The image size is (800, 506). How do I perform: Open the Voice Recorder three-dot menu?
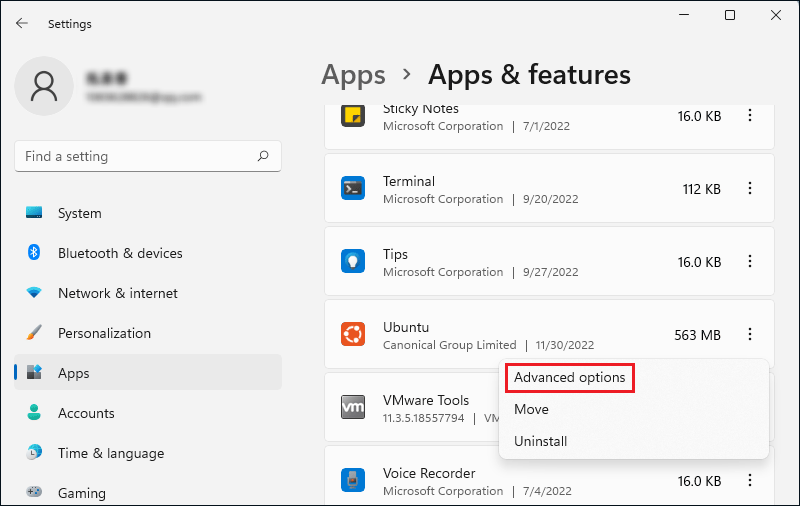[x=749, y=480]
